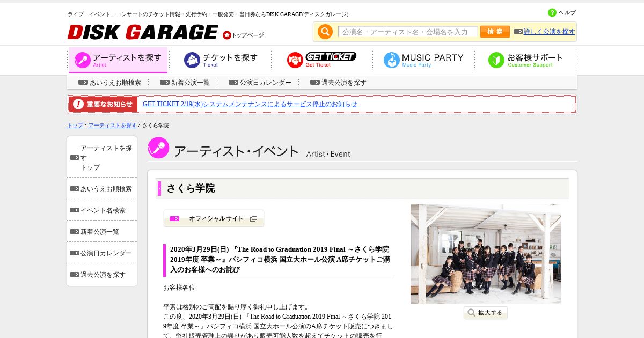Open the MUSIC PARTY navigation tab
This screenshot has width=644, height=338.
pos(423,60)
